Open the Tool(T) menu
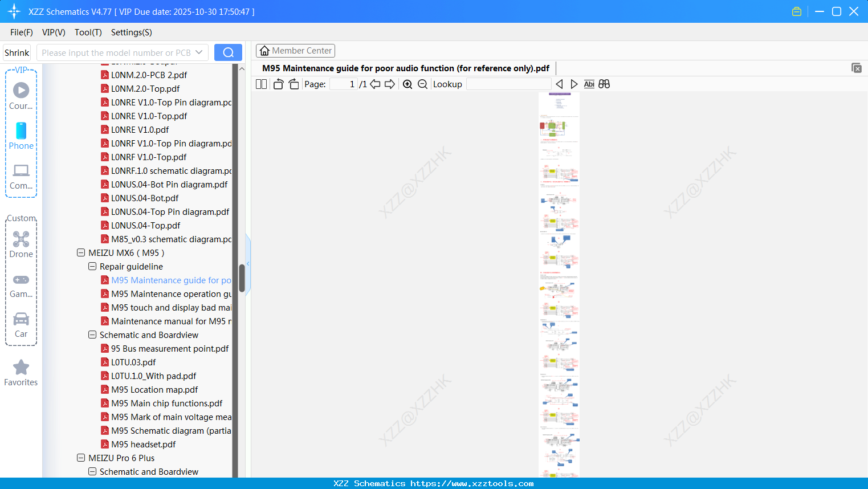 click(88, 32)
